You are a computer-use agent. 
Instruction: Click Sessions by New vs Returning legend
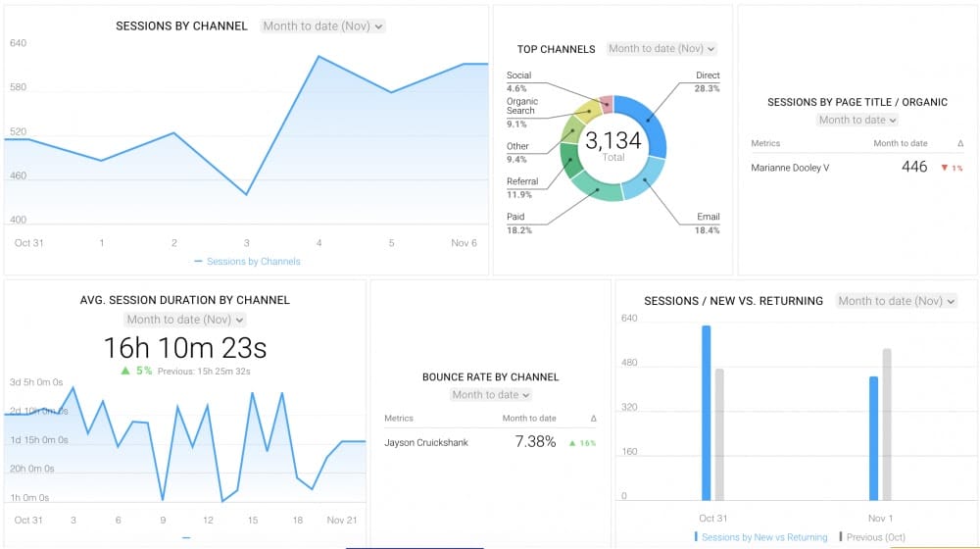[x=763, y=537]
